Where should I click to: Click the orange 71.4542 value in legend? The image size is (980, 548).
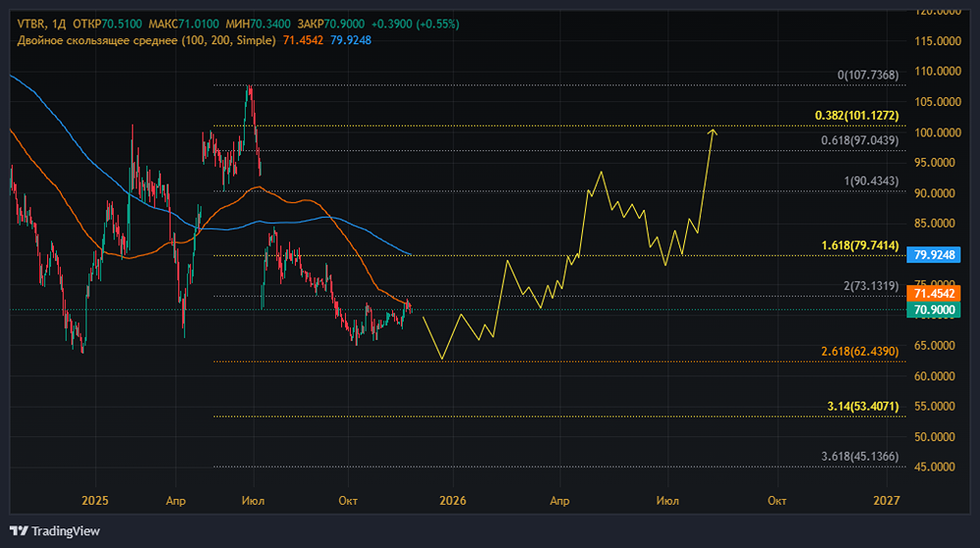coord(304,40)
